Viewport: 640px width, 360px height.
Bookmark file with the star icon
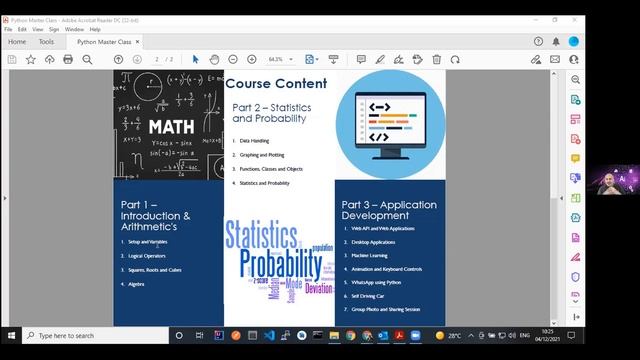pos(31,60)
